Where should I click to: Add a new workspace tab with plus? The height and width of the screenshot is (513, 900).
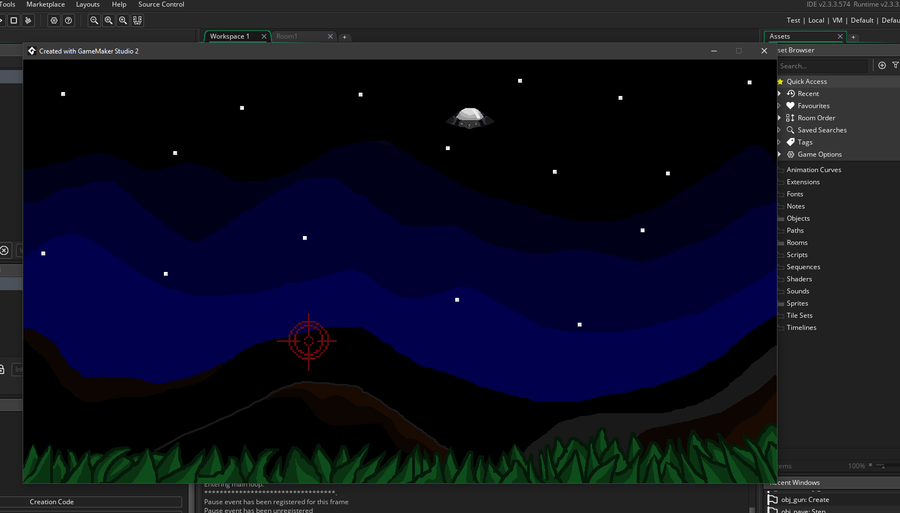pos(344,37)
